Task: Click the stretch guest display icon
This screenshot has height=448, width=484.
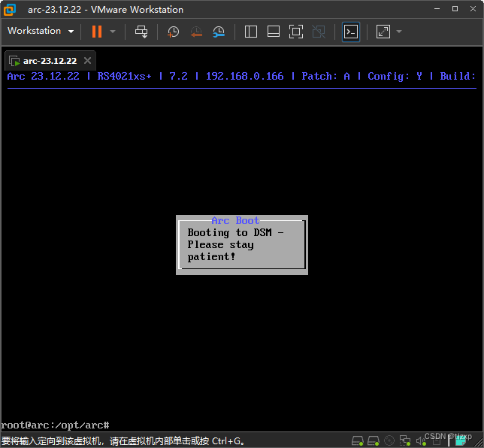Action: coord(383,32)
